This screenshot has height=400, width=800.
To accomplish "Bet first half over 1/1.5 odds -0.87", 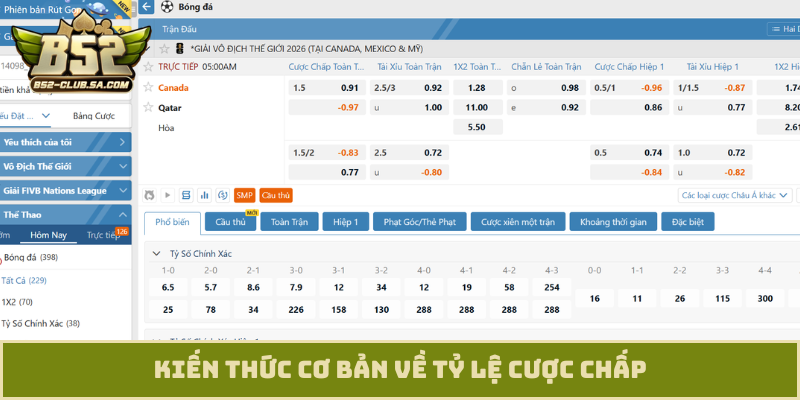I will (x=713, y=88).
